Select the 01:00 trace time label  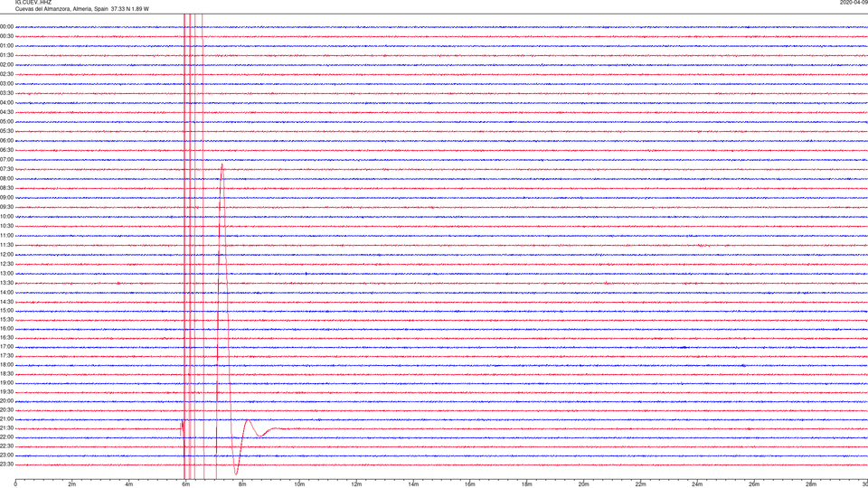tap(6, 46)
